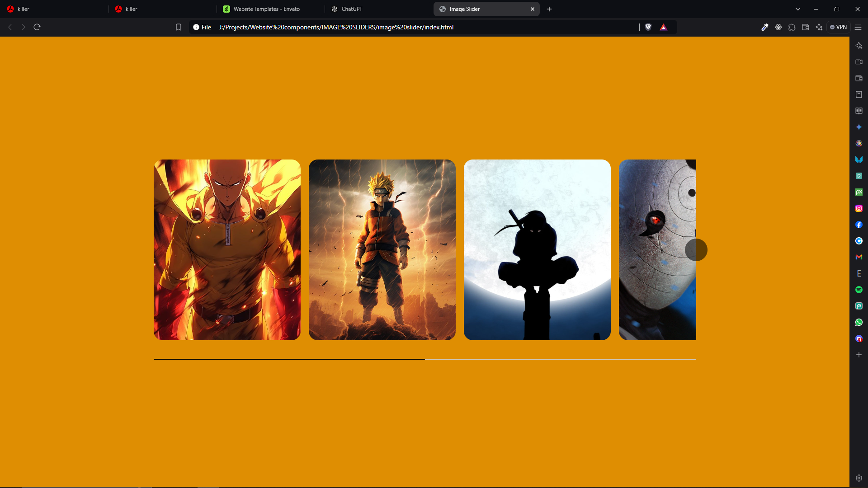The image size is (868, 488).
Task: Open the white C circle sidebar shortcut
Action: [x=859, y=241]
